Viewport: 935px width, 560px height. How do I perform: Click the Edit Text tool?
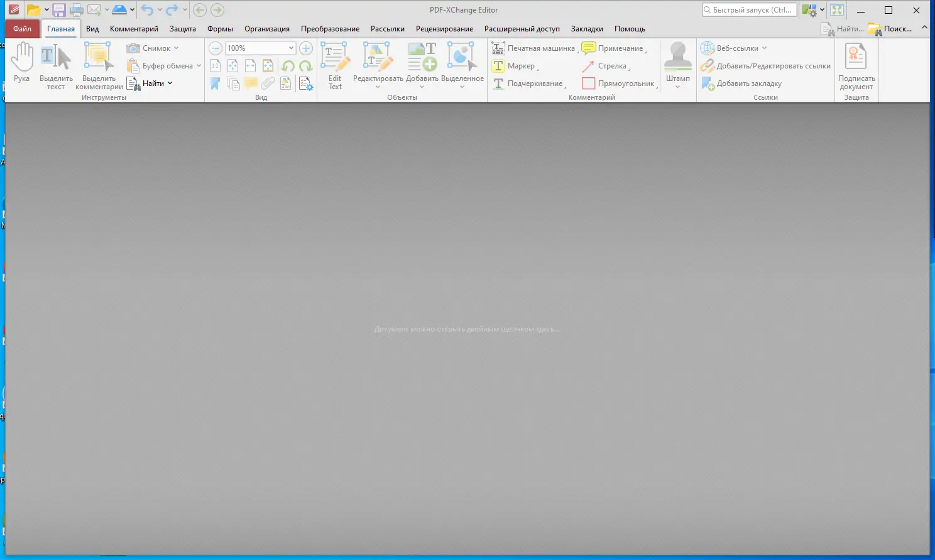click(335, 67)
